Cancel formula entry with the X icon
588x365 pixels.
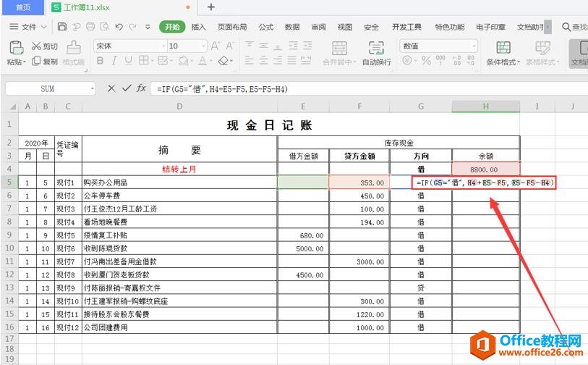pyautogui.click(x=111, y=88)
